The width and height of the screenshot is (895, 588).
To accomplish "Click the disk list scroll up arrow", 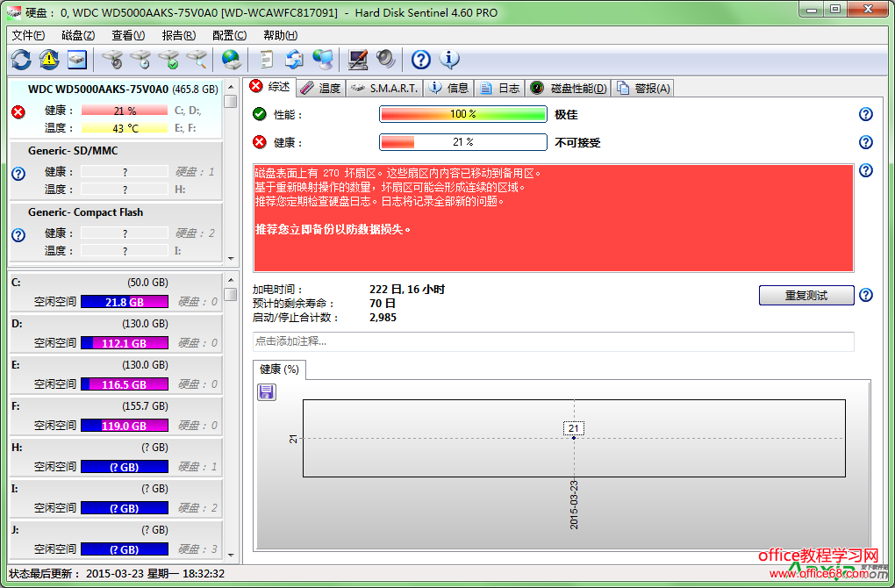I will click(231, 88).
